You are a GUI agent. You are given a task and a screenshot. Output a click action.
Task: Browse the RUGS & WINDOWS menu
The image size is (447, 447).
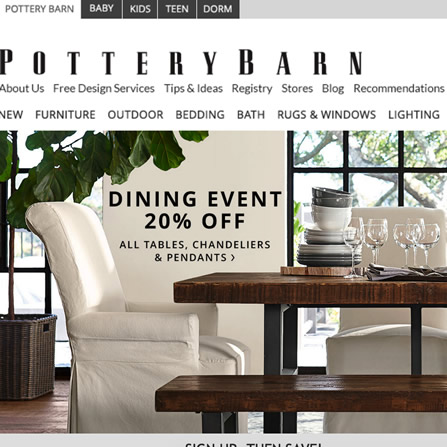[x=326, y=115]
